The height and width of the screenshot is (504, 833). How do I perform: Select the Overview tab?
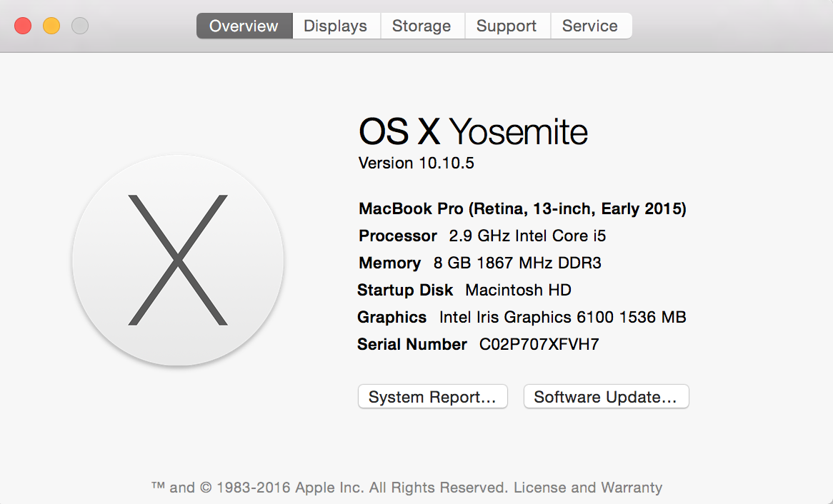[x=244, y=26]
